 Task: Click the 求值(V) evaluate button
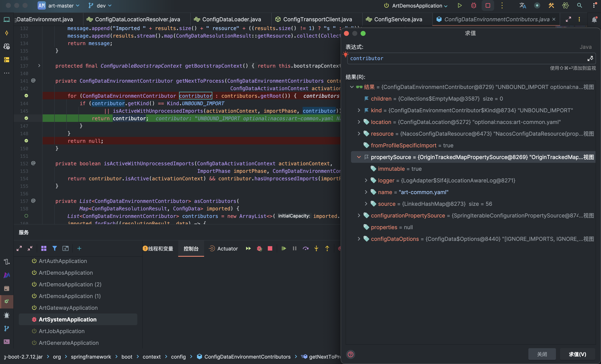click(577, 354)
